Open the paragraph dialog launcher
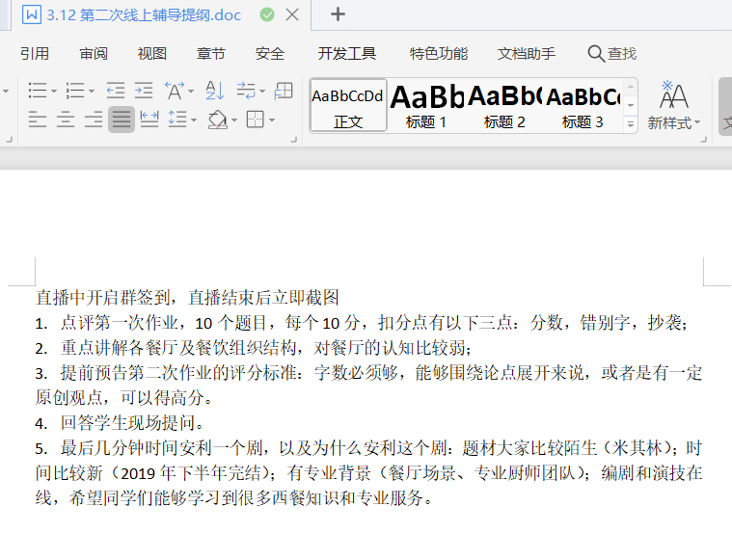Viewport: 732px width, 560px height. pos(294,140)
